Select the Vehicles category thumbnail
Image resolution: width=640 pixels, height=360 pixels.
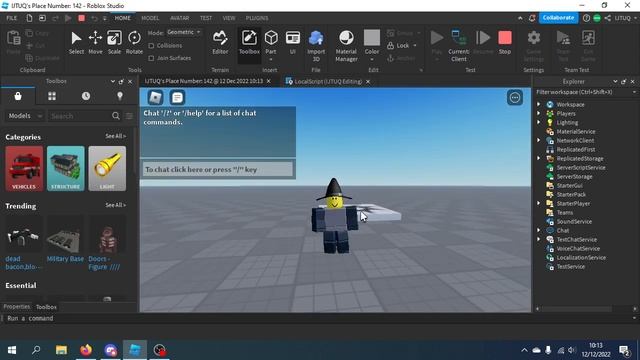coord(24,168)
